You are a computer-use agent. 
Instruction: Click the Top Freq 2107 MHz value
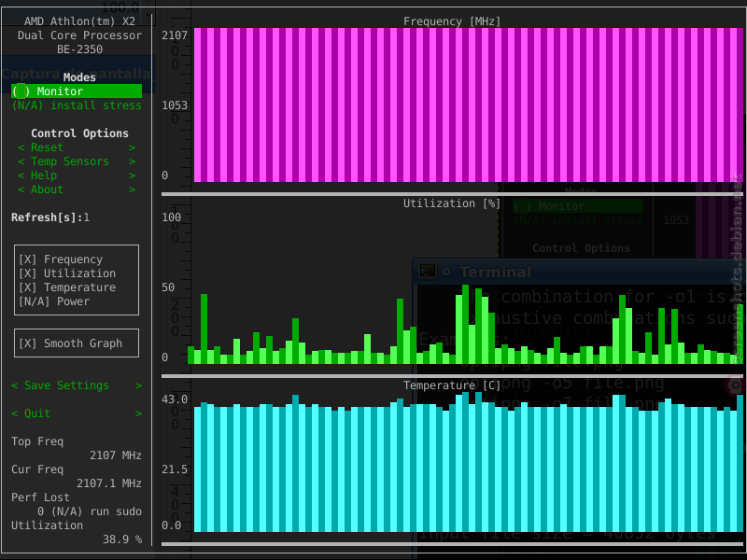(x=116, y=455)
